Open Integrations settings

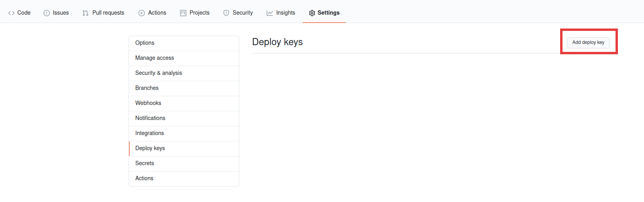tap(184, 133)
